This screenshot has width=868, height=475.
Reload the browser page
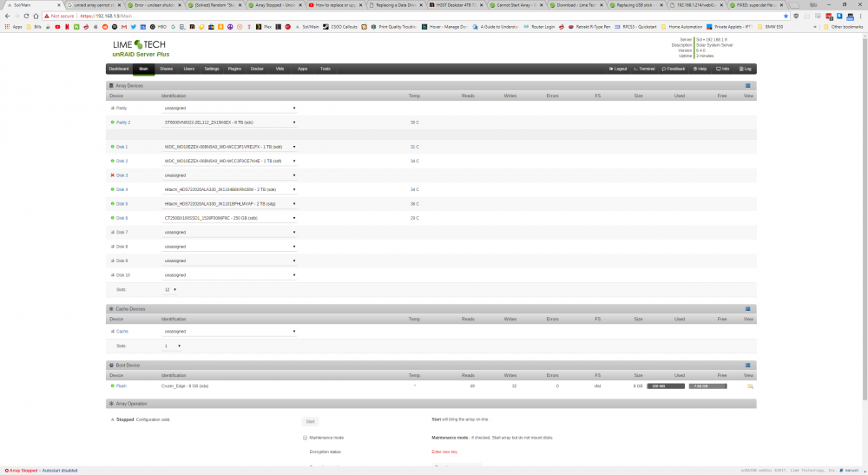coord(26,16)
